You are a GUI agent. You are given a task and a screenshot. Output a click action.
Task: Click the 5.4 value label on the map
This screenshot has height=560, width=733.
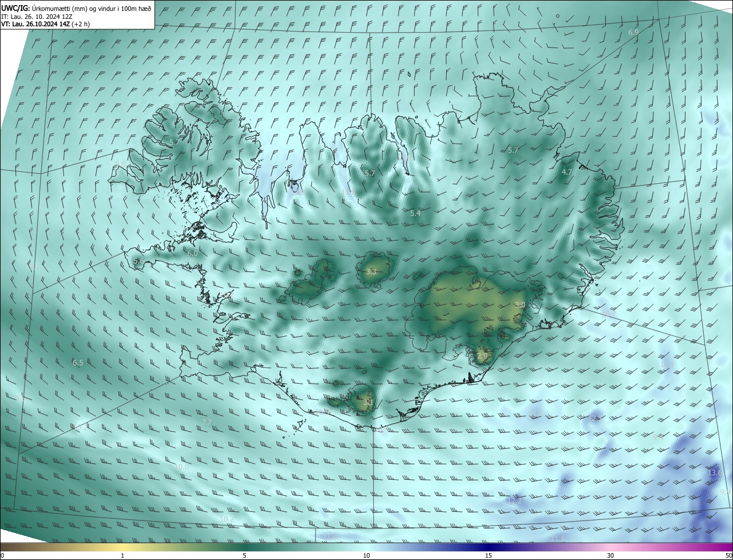coord(416,214)
